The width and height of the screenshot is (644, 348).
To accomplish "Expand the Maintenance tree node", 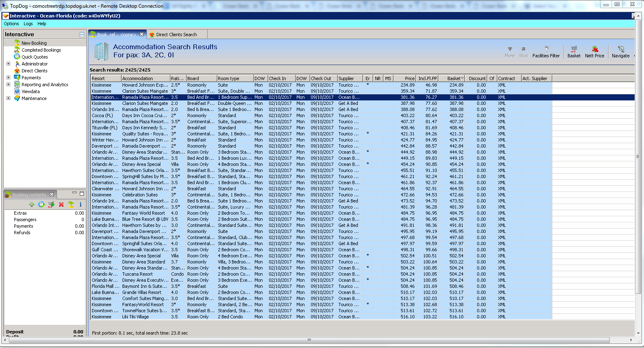I will (8, 98).
